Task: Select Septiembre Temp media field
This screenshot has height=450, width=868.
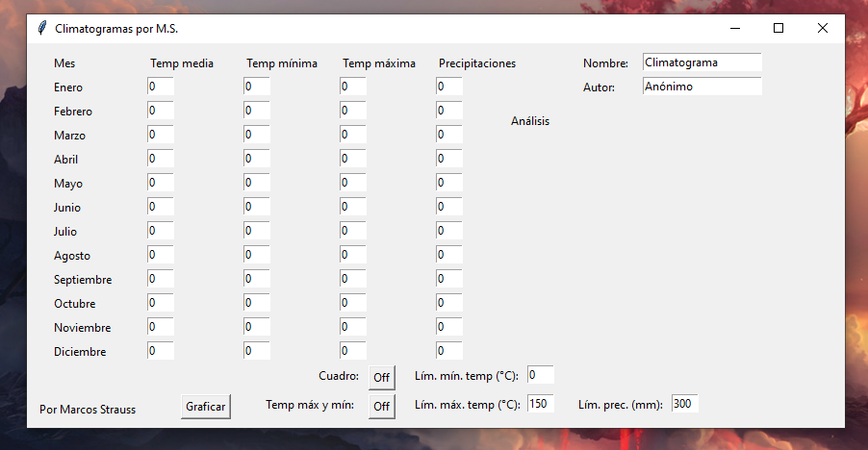Action: tap(161, 279)
